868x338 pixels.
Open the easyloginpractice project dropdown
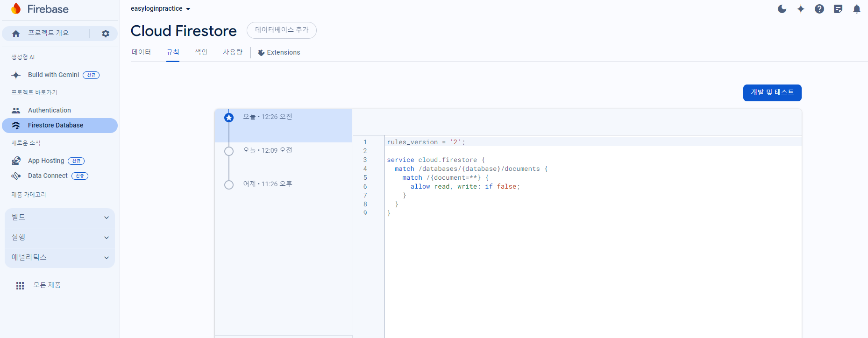coord(161,9)
